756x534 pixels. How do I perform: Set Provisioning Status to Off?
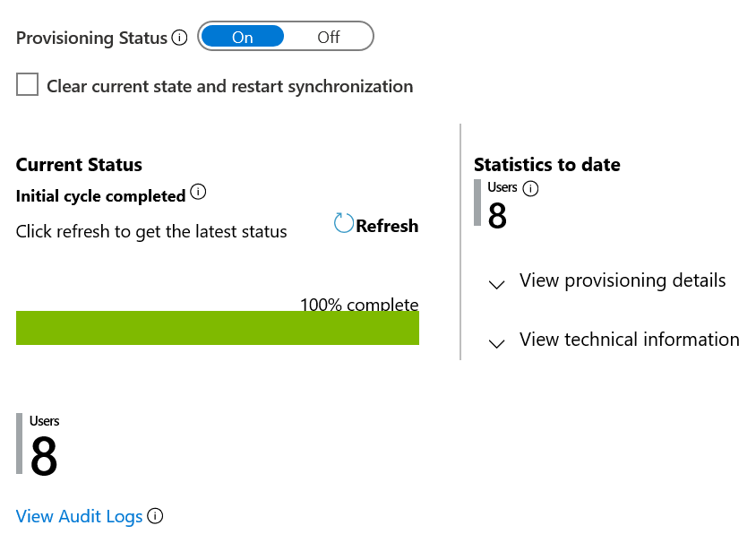[x=328, y=37]
